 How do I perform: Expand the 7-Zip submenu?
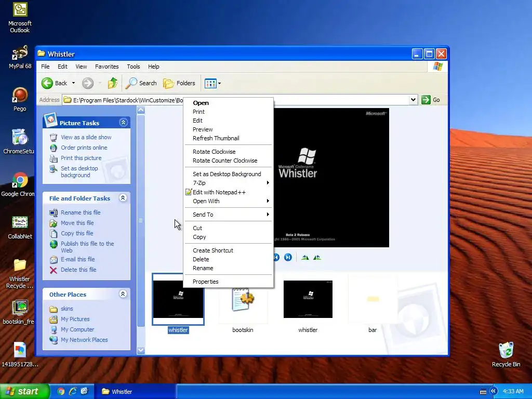click(229, 183)
